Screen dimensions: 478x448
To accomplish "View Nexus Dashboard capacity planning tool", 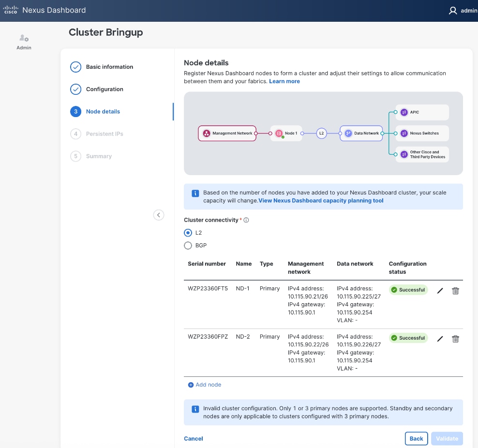I will click(x=321, y=201).
